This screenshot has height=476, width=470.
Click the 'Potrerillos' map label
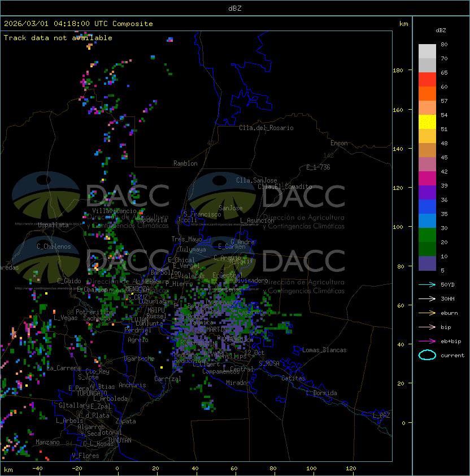pyautogui.click(x=94, y=312)
